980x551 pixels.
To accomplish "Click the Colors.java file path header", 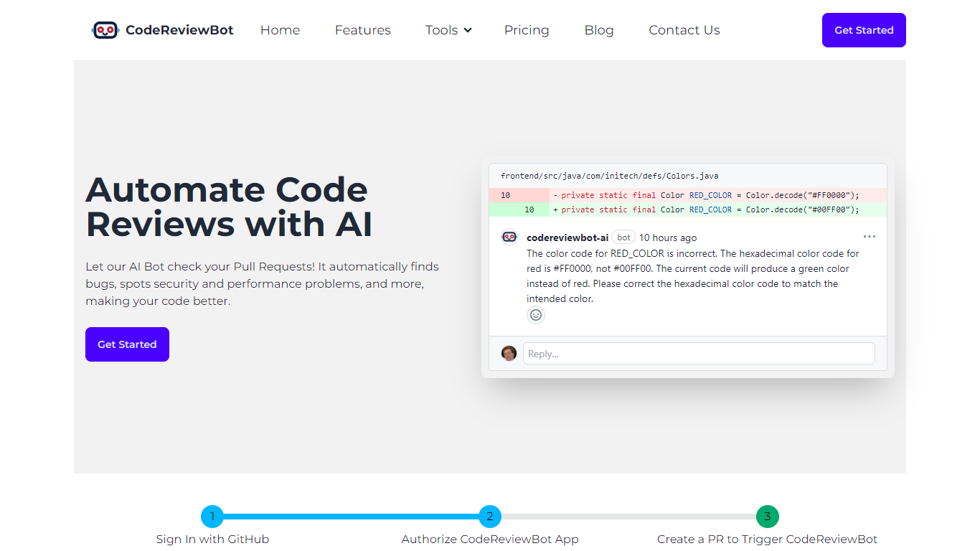I will [610, 176].
